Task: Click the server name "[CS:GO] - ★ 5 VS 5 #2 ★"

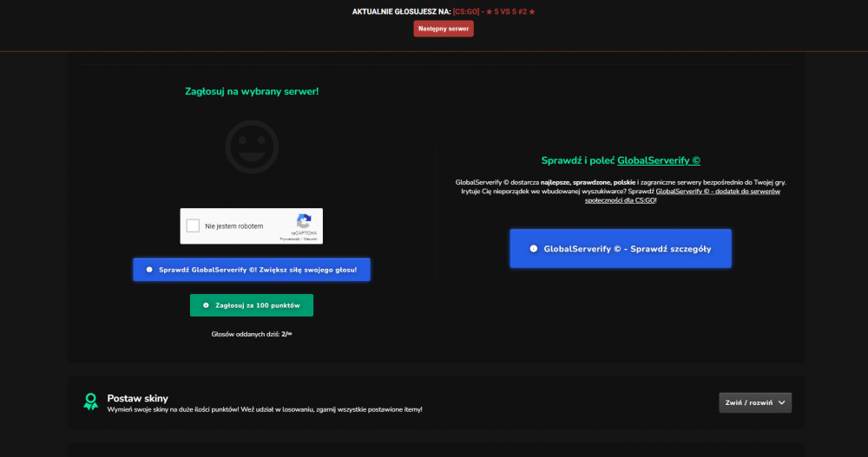Action: coord(494,11)
